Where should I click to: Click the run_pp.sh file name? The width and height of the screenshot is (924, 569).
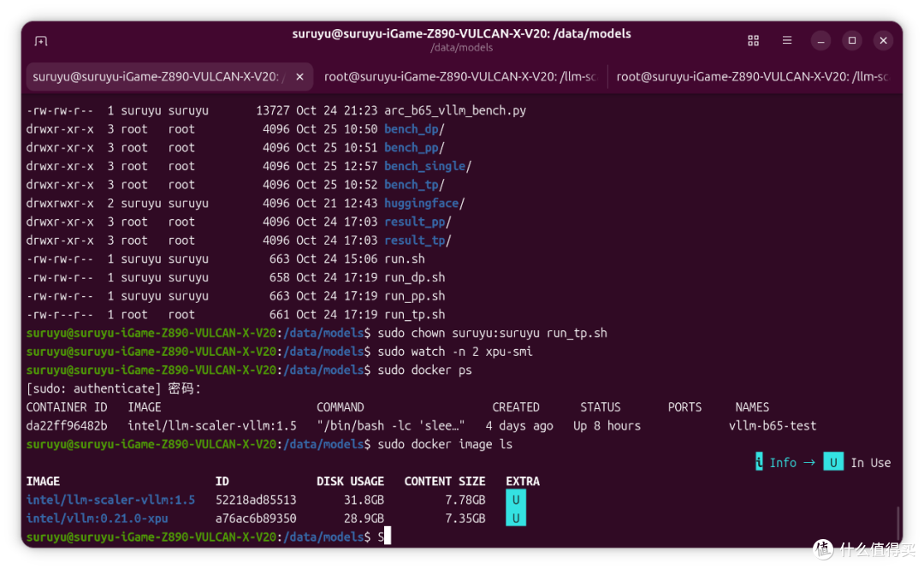[414, 296]
